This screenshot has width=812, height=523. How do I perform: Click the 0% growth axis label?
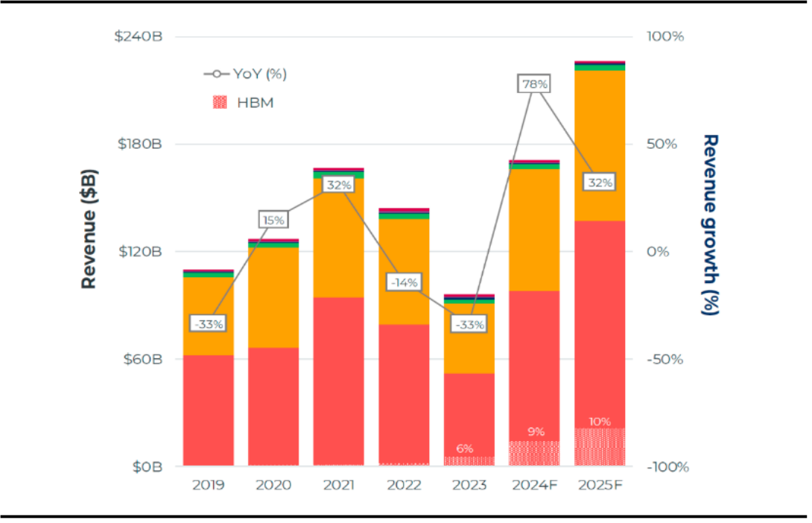coord(659,252)
